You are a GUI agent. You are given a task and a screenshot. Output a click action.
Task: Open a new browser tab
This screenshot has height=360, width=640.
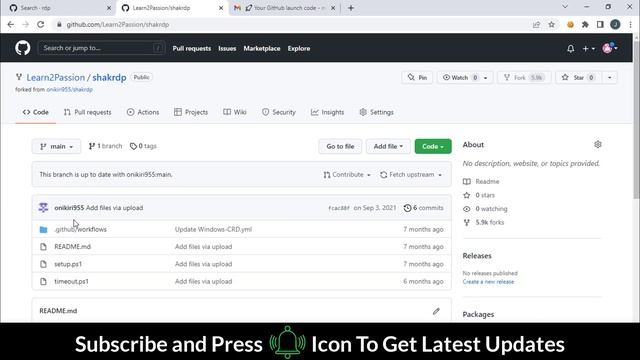[351, 8]
